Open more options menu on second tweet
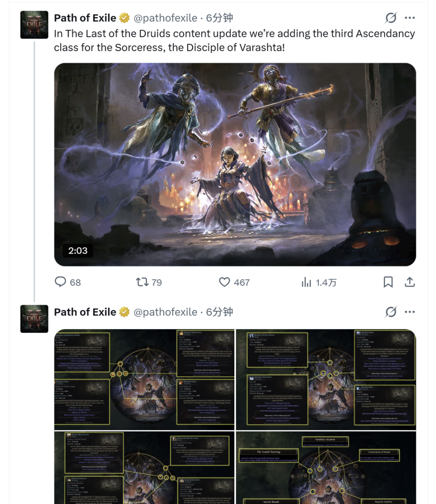The image size is (436, 504). pyautogui.click(x=410, y=311)
